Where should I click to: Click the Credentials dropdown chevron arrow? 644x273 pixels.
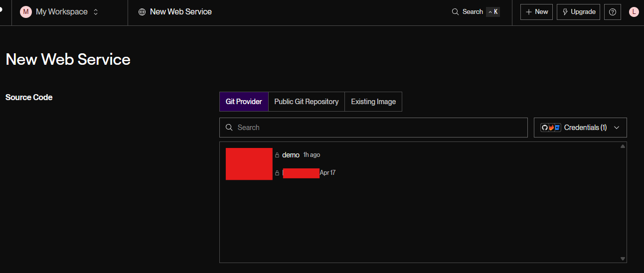(x=617, y=128)
